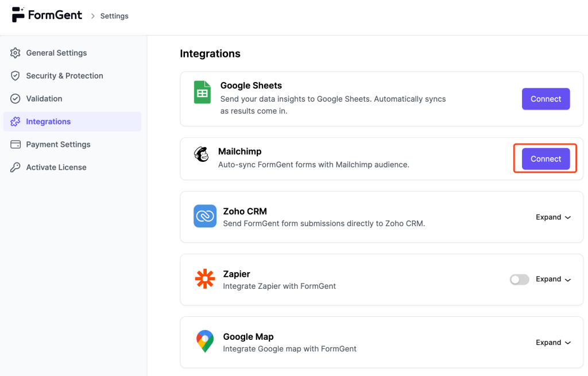Click 'Auto-sync FormGent forms with Mailchimp audience' text
588x376 pixels.
(x=314, y=165)
